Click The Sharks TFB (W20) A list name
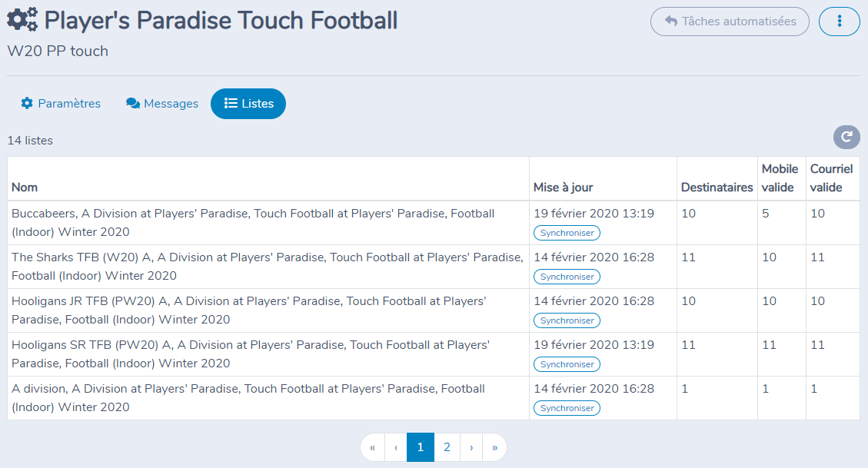 pyautogui.click(x=268, y=266)
